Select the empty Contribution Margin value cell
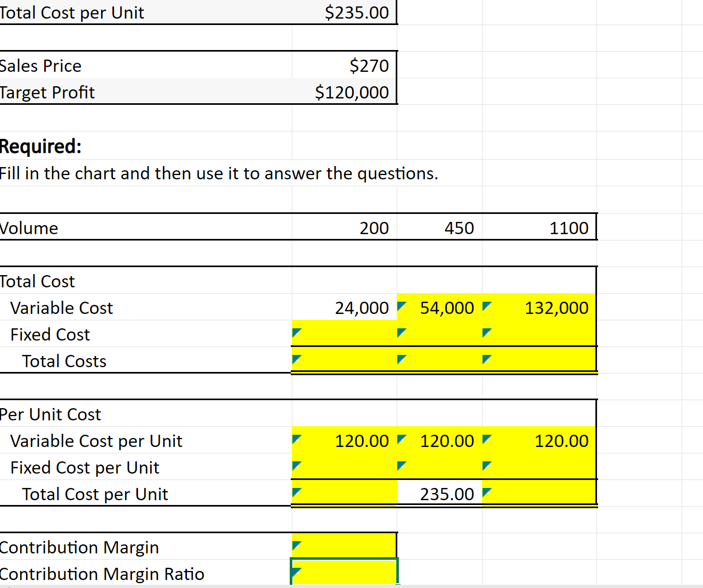 click(345, 546)
